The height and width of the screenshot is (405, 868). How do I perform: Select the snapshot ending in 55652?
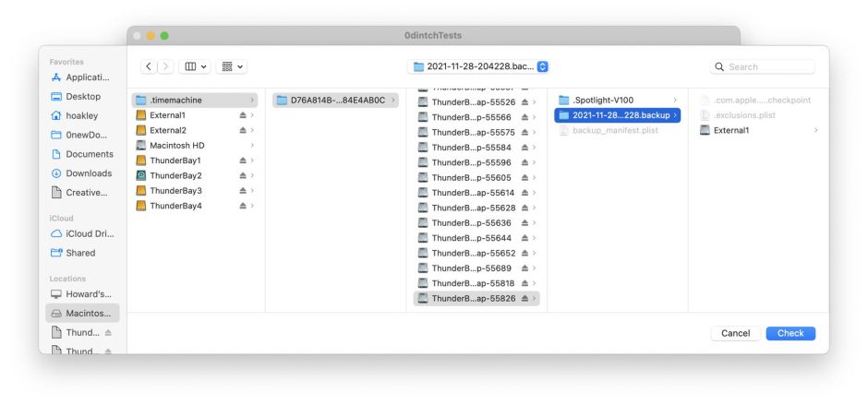click(x=473, y=253)
